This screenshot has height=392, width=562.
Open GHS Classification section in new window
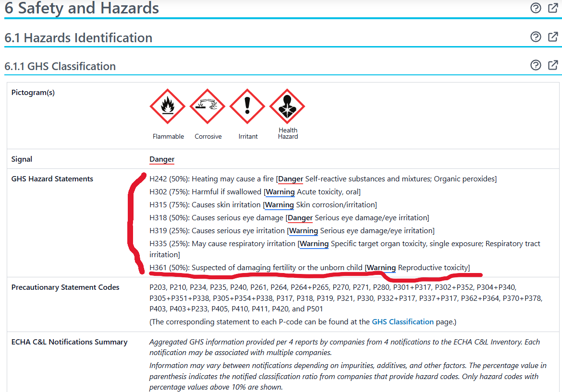click(x=553, y=65)
